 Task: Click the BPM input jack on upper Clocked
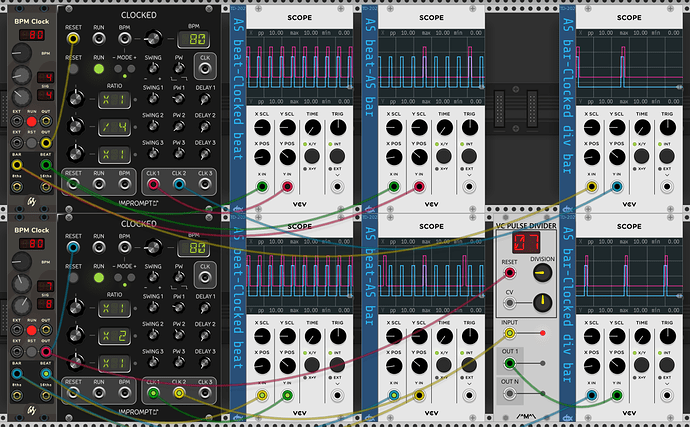pos(125,39)
